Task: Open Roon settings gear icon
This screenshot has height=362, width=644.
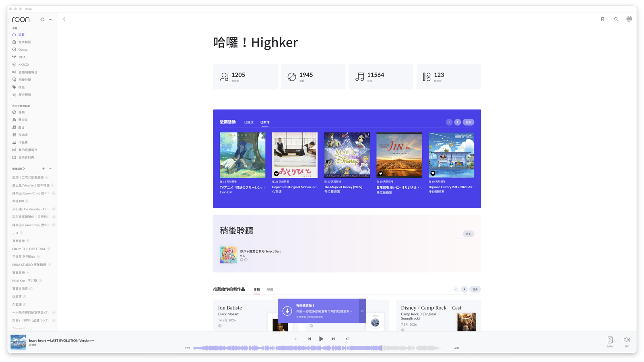Action: click(x=42, y=19)
